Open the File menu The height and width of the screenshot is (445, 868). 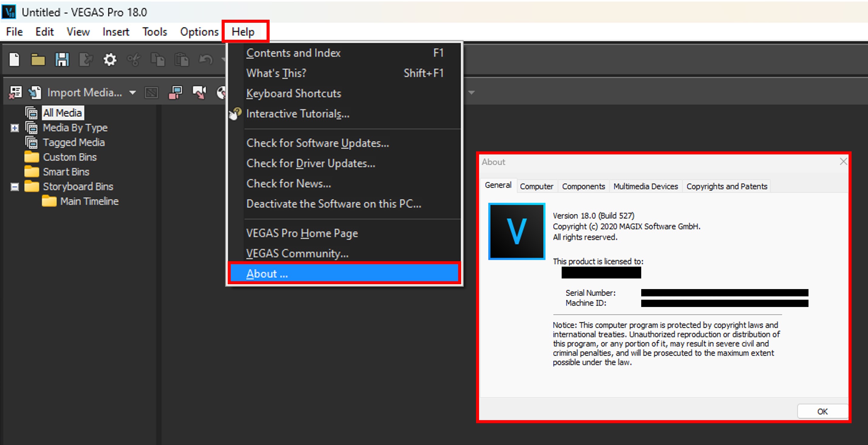(x=15, y=32)
